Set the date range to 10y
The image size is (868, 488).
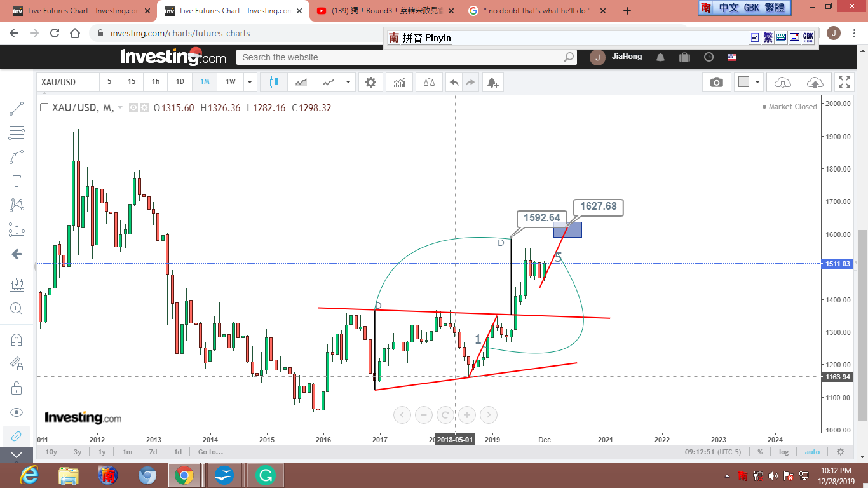click(x=51, y=452)
